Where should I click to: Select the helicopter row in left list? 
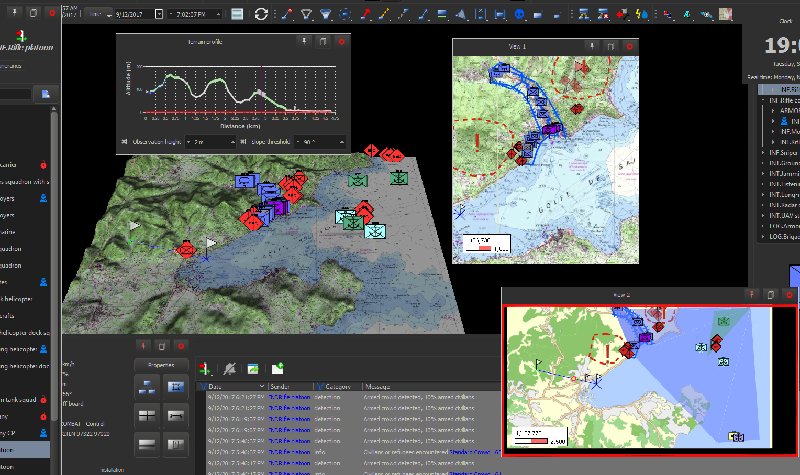coord(24,299)
